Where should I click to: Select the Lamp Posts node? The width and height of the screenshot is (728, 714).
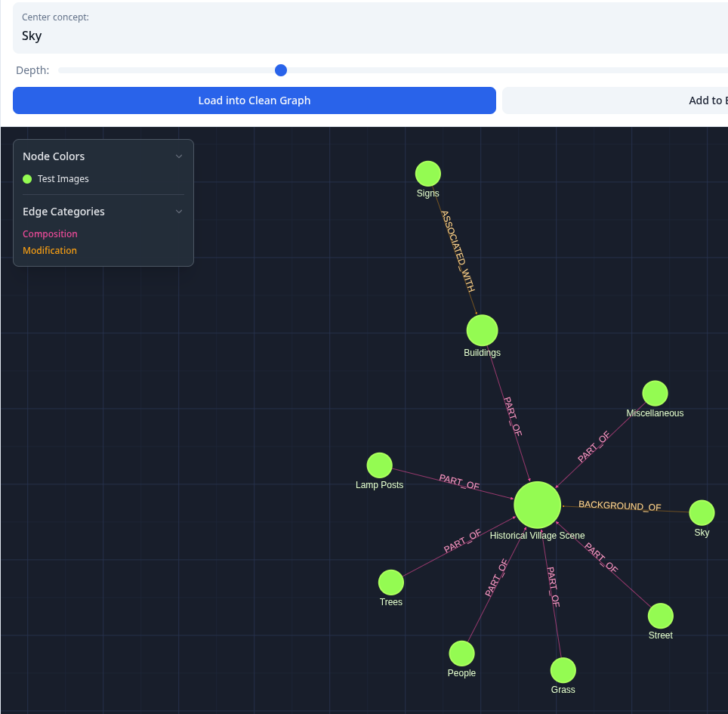click(379, 464)
